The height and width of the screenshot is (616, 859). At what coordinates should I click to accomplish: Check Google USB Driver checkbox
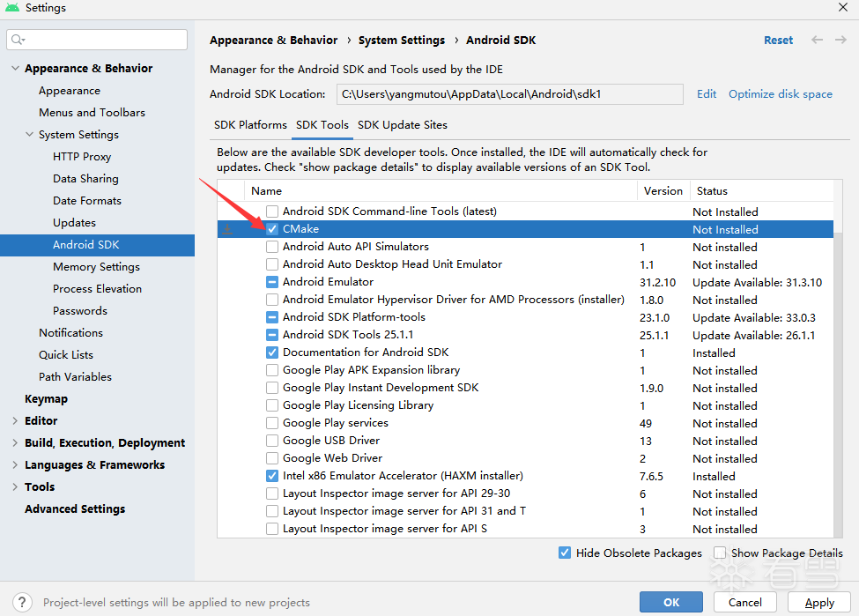[x=272, y=441]
